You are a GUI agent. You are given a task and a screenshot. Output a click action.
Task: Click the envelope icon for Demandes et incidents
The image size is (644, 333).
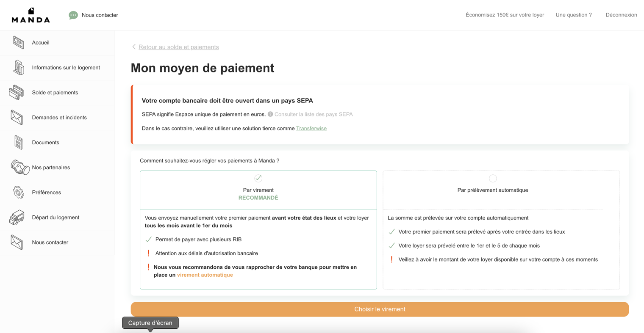pos(17,117)
